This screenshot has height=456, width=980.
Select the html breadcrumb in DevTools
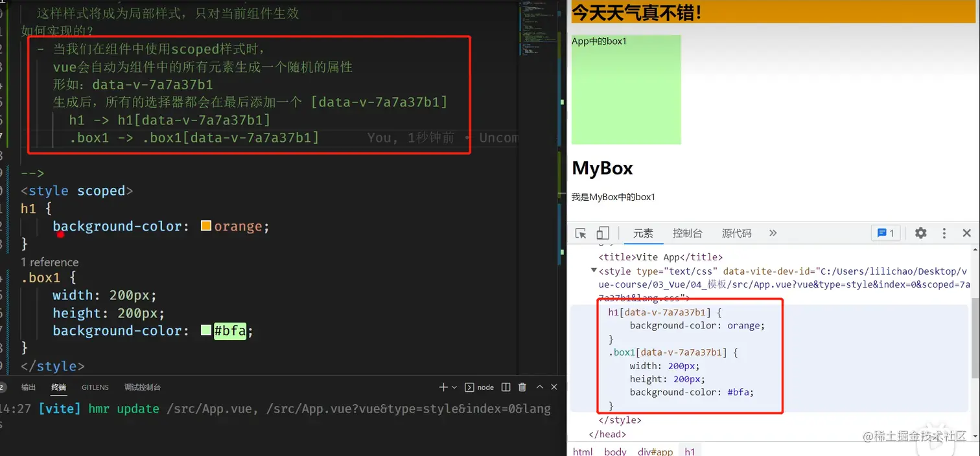click(583, 451)
